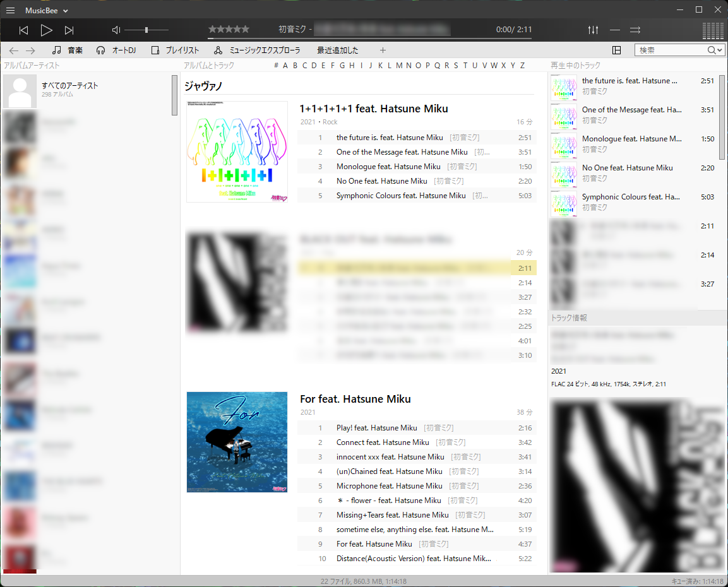The width and height of the screenshot is (728, 587).
Task: Open the 最近追加した tab
Action: click(338, 50)
